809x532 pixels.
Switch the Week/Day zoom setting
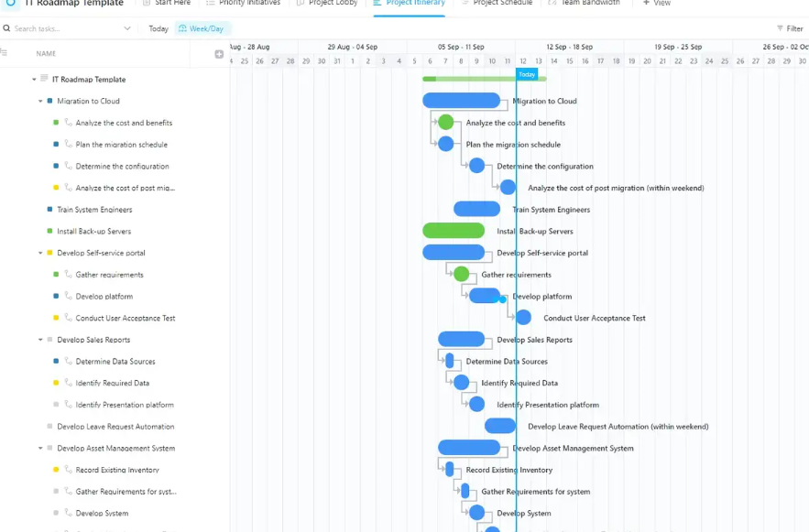(x=202, y=28)
